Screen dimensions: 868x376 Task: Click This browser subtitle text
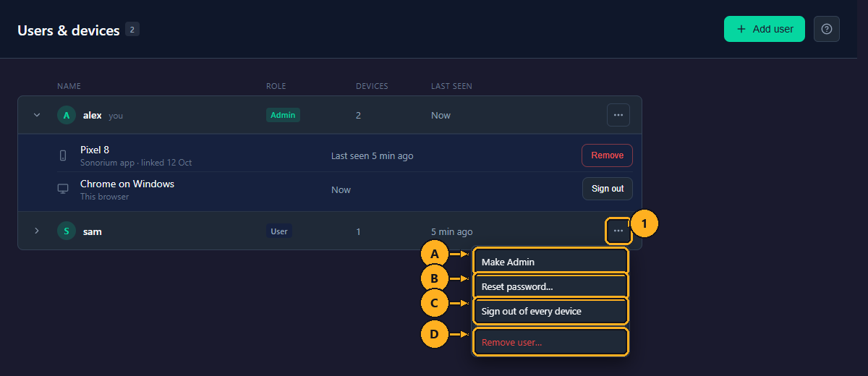[105, 197]
